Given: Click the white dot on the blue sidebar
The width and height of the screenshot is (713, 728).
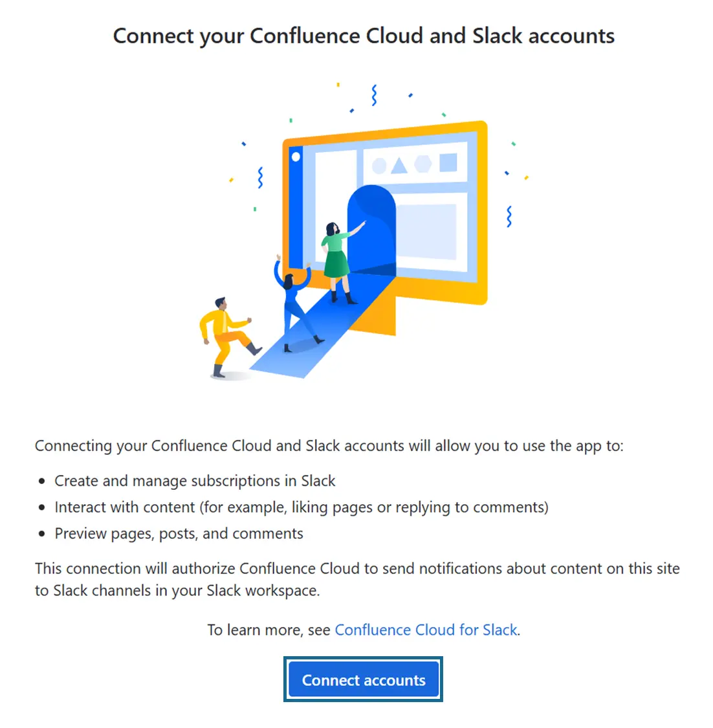Looking at the screenshot, I should [296, 157].
